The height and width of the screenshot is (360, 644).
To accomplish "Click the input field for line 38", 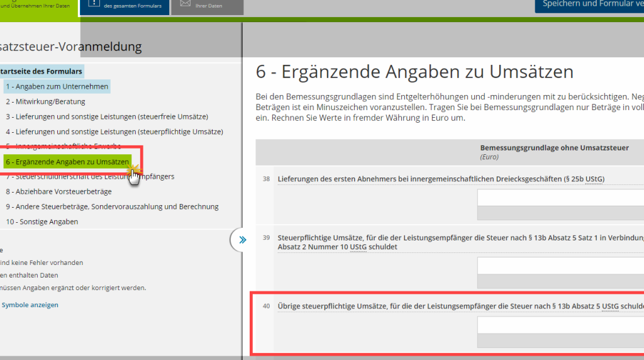I will tap(560, 198).
